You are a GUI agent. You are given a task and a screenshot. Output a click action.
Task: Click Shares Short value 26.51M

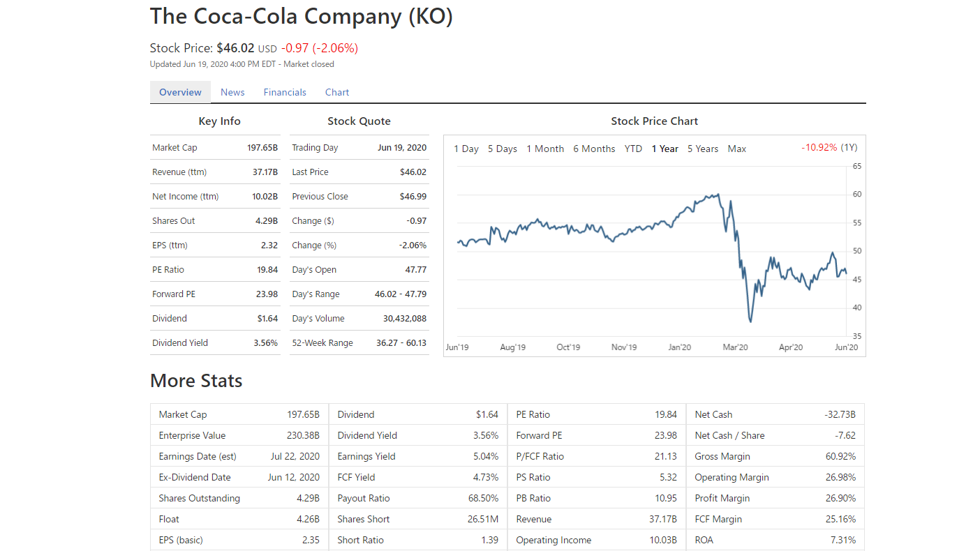[x=483, y=520]
